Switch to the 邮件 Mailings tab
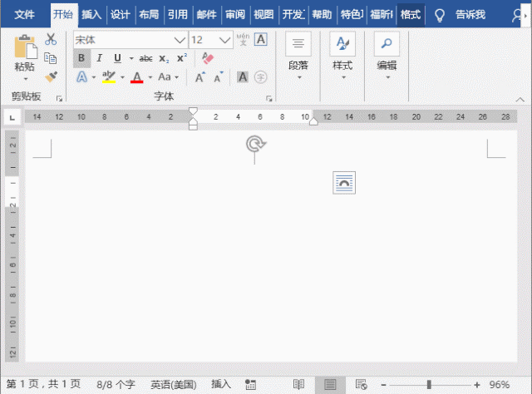This screenshot has height=394, width=532. click(x=207, y=15)
